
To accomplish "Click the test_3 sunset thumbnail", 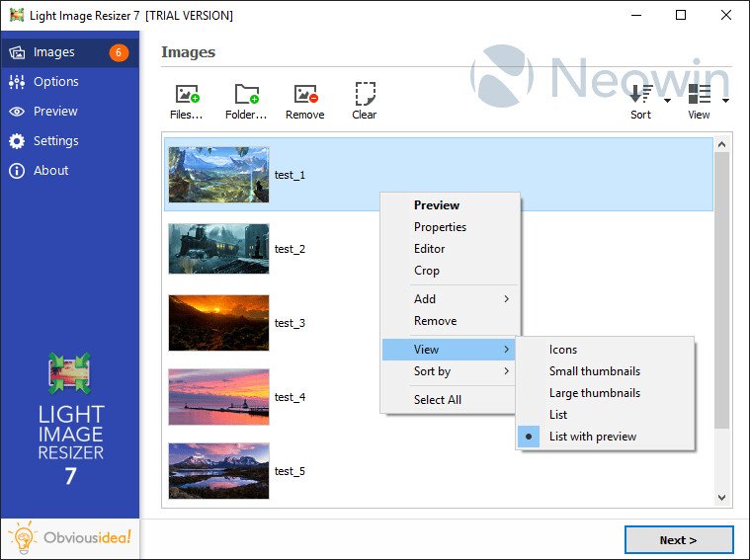I will pos(218,323).
